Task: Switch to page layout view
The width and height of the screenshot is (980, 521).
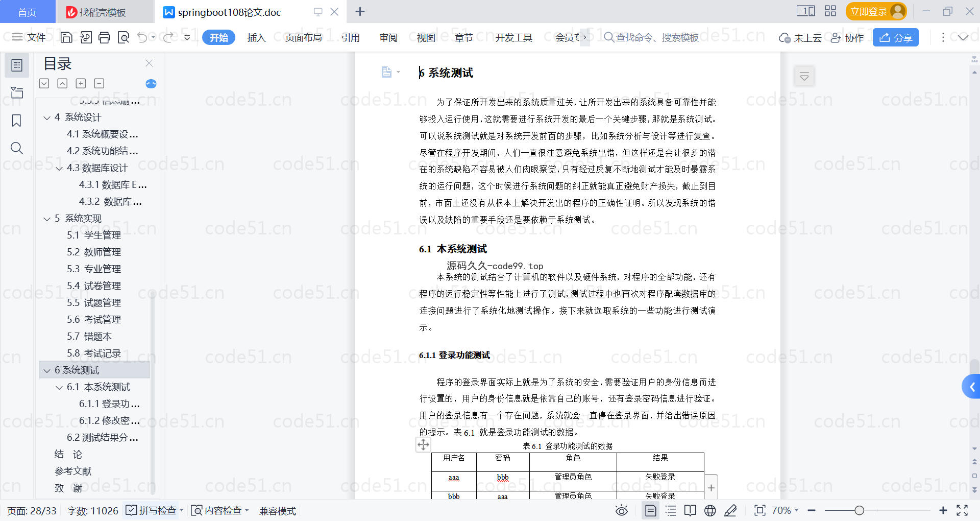Action: click(650, 510)
